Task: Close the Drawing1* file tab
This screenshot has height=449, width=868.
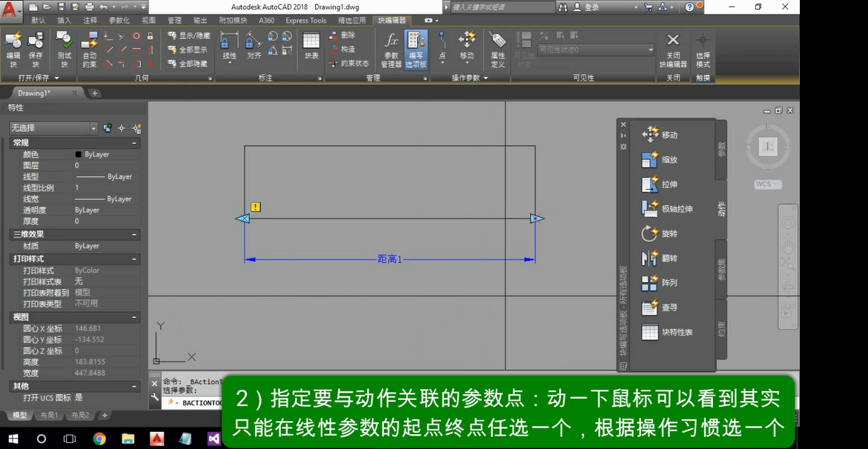Action: pos(74,93)
